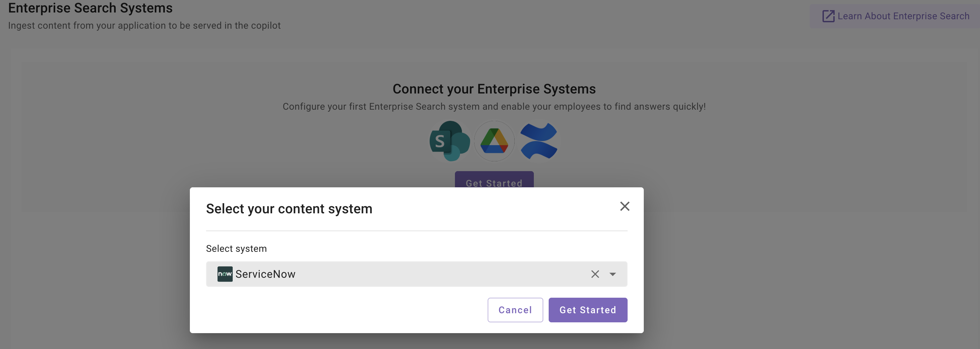Click the ServiceNow selected value text
The height and width of the screenshot is (349, 980).
tap(265, 274)
